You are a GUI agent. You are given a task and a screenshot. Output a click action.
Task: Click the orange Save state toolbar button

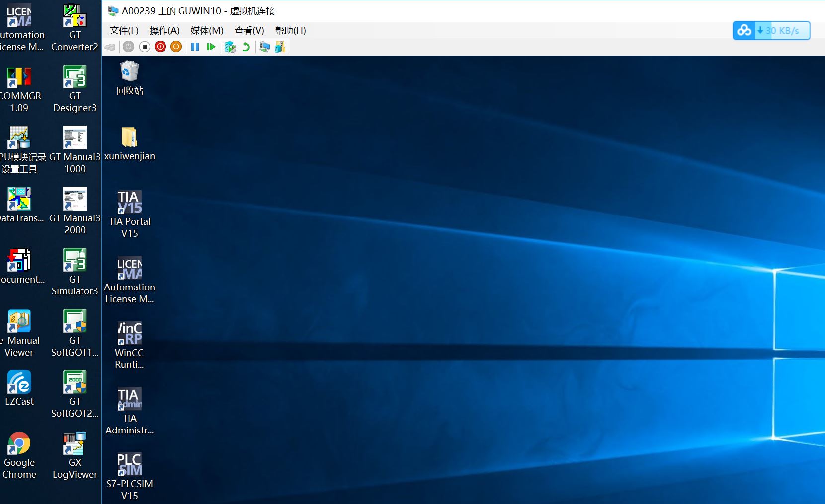coord(176,47)
